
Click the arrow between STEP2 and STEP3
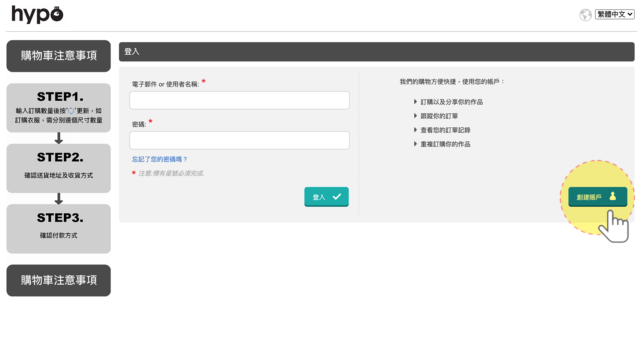click(58, 198)
